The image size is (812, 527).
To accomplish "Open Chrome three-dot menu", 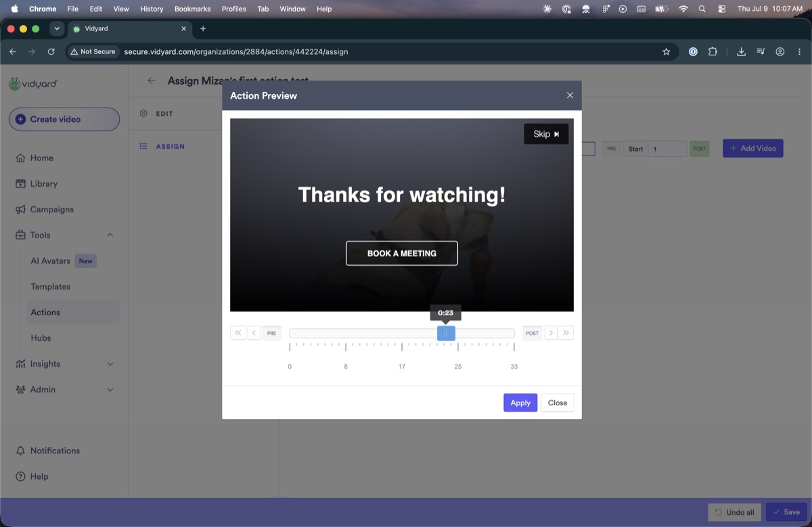I will 799,51.
